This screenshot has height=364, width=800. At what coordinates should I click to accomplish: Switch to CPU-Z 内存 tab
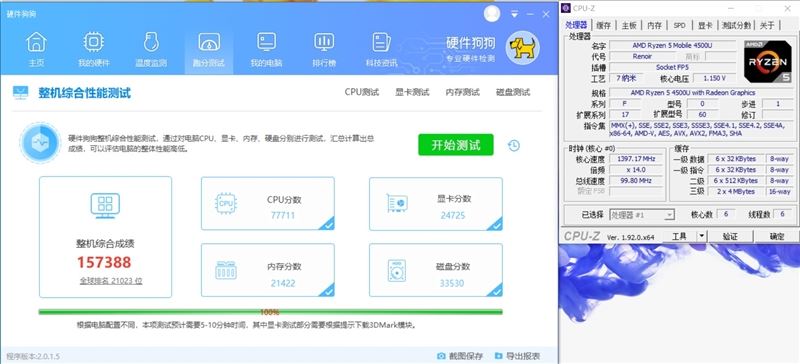[654, 25]
